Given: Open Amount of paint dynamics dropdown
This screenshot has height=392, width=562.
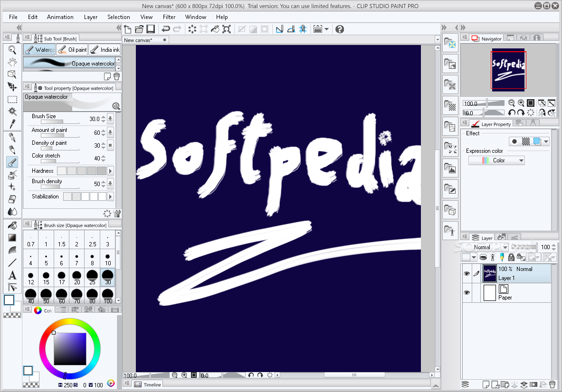Looking at the screenshot, I should point(110,132).
